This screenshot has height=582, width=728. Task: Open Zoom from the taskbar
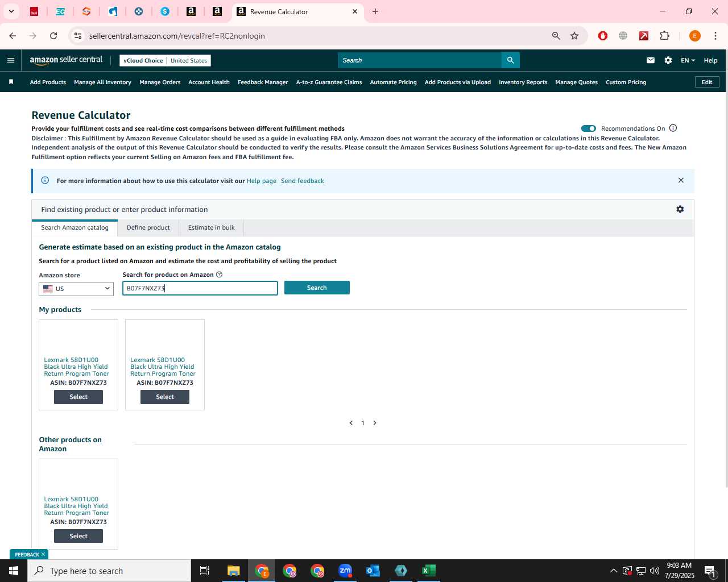pos(345,571)
